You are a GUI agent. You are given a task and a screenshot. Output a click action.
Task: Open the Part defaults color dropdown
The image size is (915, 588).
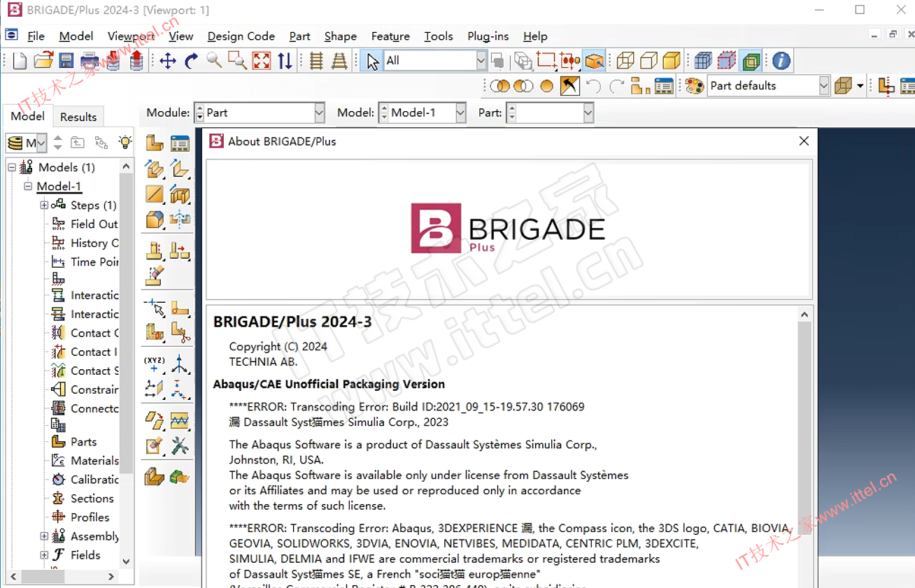tap(824, 86)
